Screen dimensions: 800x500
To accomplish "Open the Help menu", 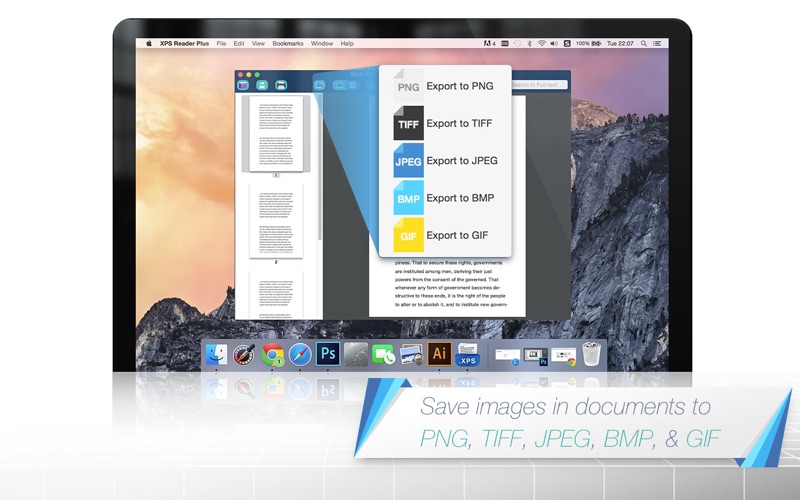I will 347,43.
